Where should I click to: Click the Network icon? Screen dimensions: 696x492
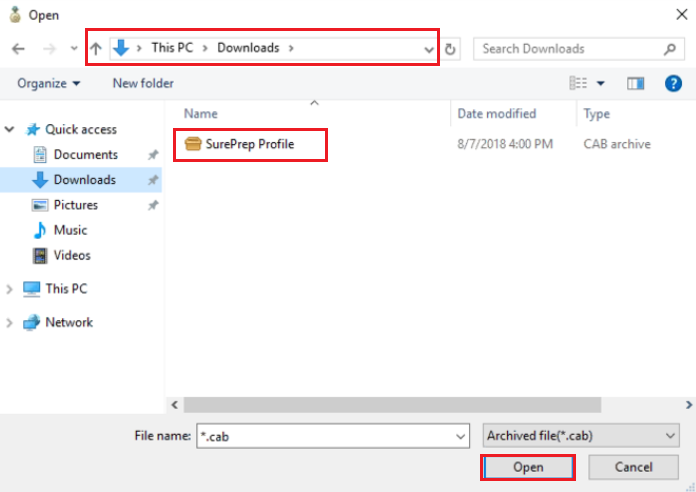tap(32, 323)
